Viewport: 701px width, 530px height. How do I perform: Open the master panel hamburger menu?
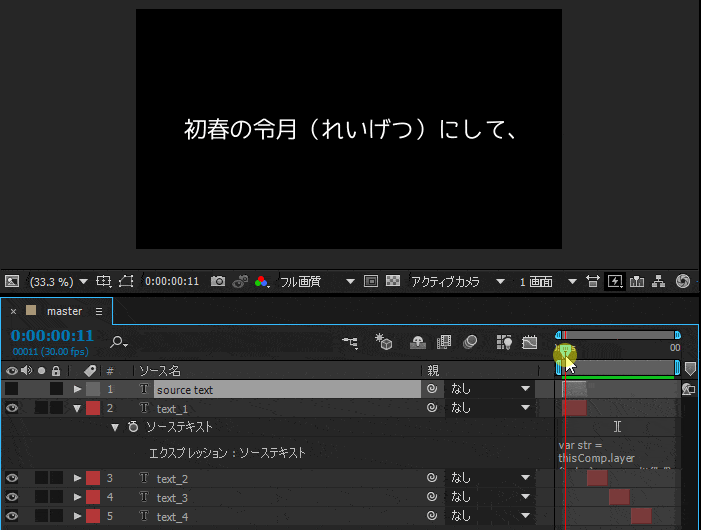[99, 311]
